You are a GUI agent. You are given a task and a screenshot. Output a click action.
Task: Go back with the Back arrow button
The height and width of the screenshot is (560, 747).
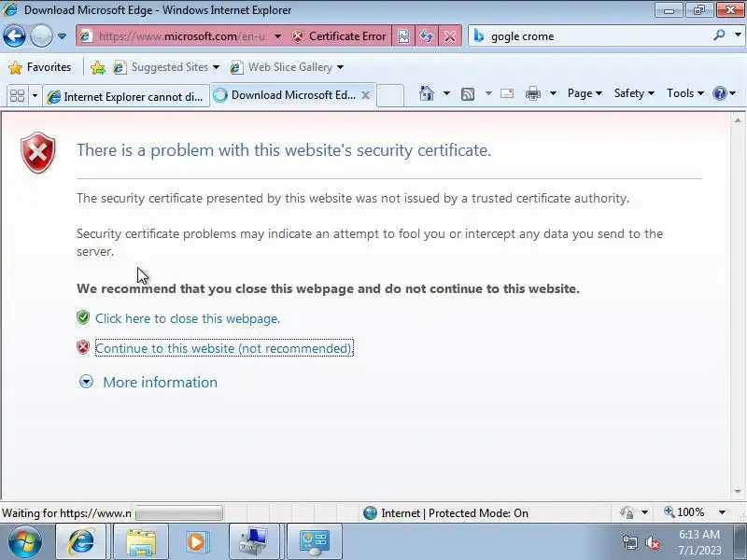click(14, 36)
